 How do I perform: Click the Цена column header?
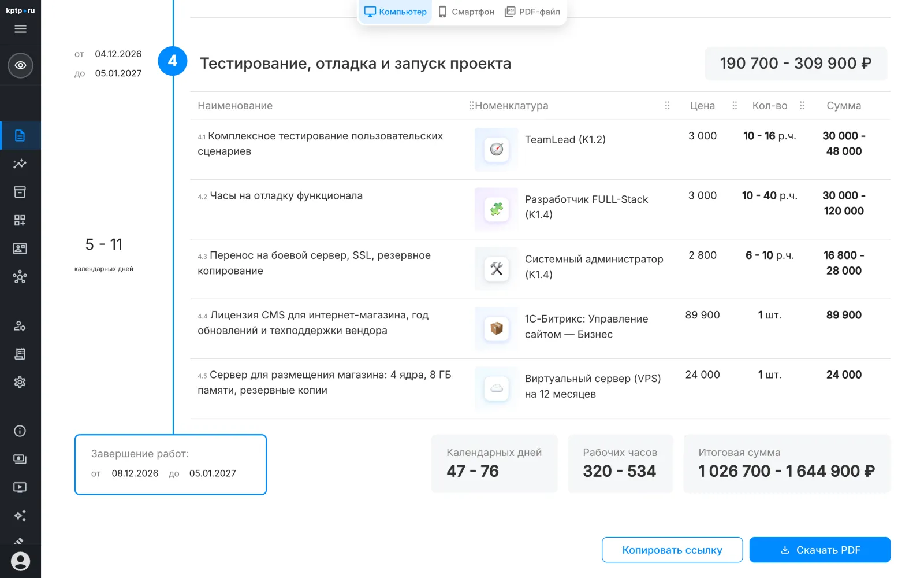click(x=702, y=106)
